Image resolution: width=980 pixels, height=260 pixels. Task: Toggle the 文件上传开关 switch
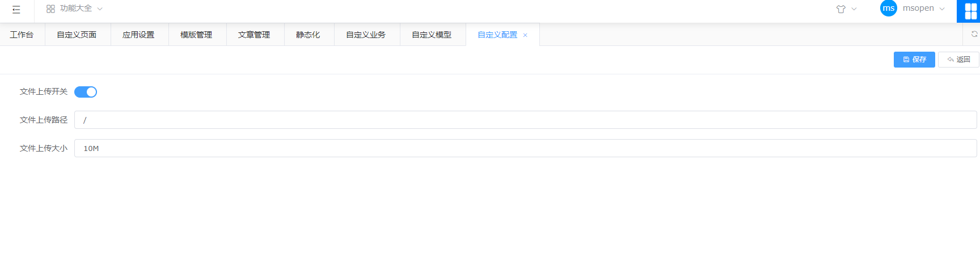coord(86,92)
